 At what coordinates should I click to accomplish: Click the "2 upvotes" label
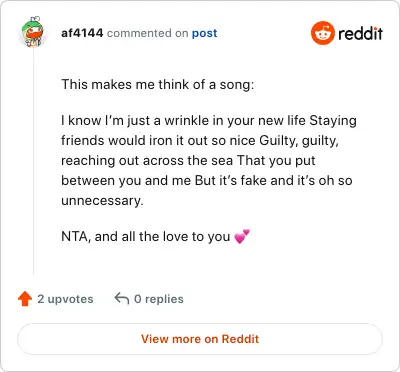point(65,299)
